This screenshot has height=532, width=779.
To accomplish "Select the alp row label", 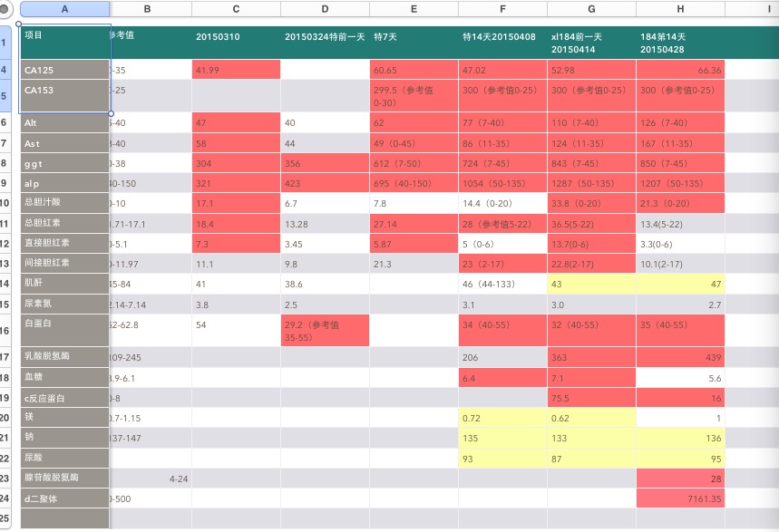I will click(x=65, y=183).
